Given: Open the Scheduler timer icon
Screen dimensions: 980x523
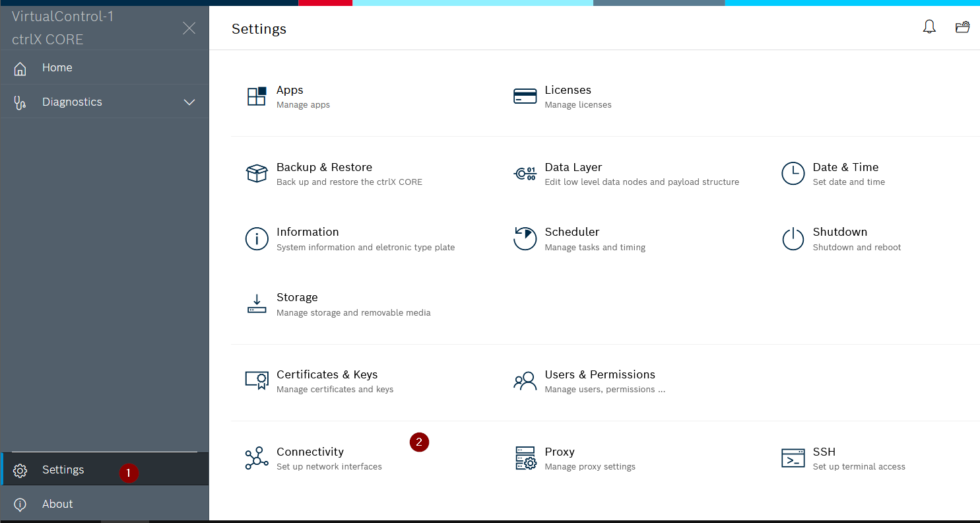Looking at the screenshot, I should click(x=525, y=238).
